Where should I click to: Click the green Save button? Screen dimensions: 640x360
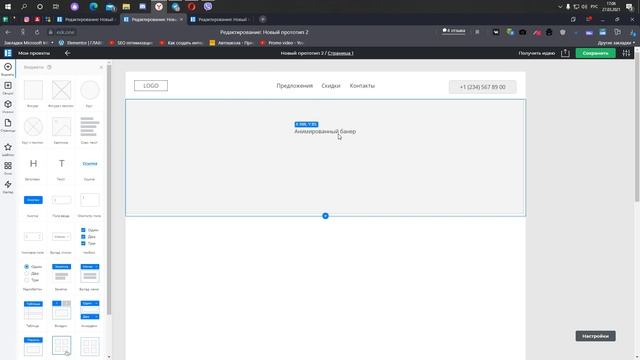click(x=596, y=53)
